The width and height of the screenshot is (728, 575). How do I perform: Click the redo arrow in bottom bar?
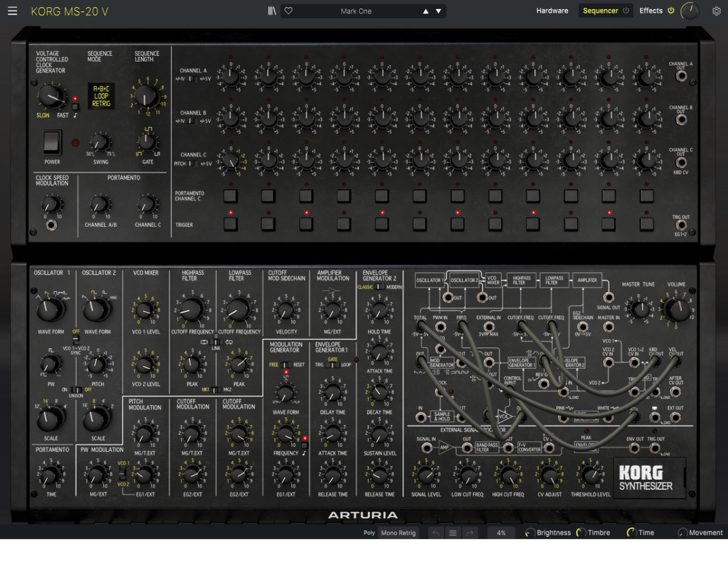click(470, 533)
